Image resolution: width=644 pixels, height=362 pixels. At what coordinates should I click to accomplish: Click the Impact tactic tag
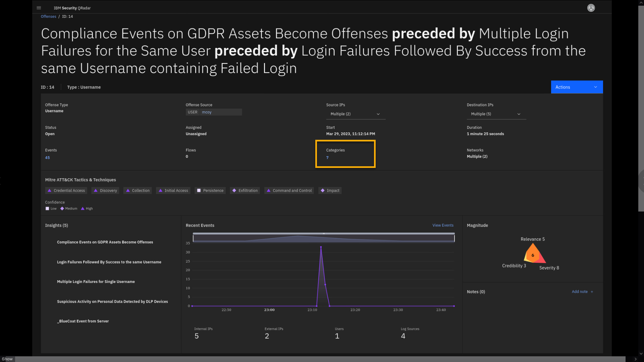coord(330,190)
